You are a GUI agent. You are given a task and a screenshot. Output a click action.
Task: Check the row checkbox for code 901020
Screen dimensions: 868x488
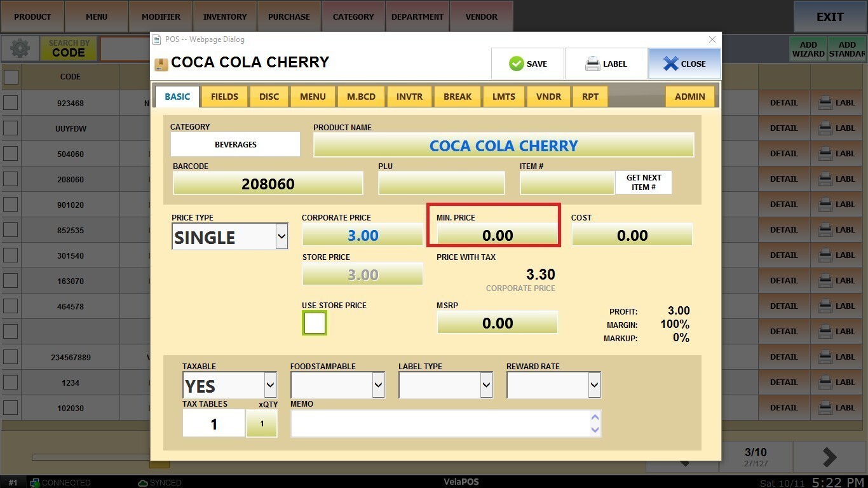tap(11, 205)
